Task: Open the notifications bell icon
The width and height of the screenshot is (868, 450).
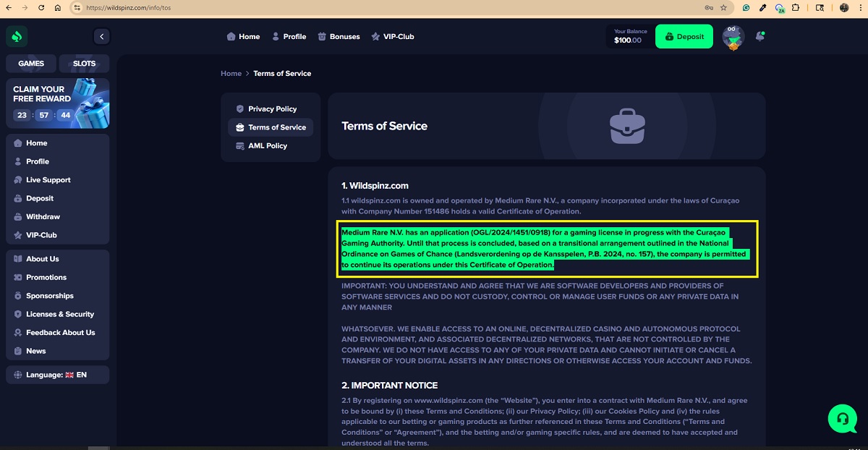Action: pos(759,36)
